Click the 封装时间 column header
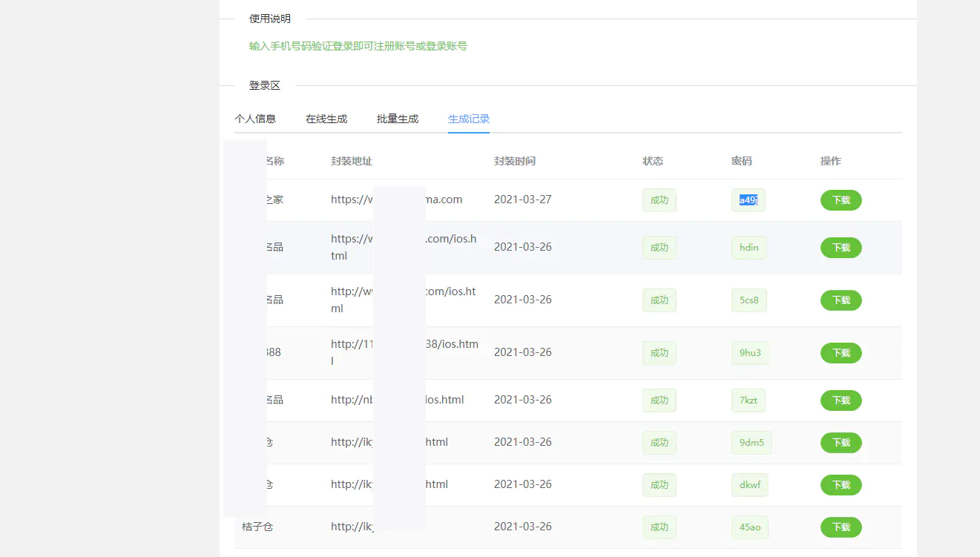Image resolution: width=980 pixels, height=557 pixels. pos(516,161)
